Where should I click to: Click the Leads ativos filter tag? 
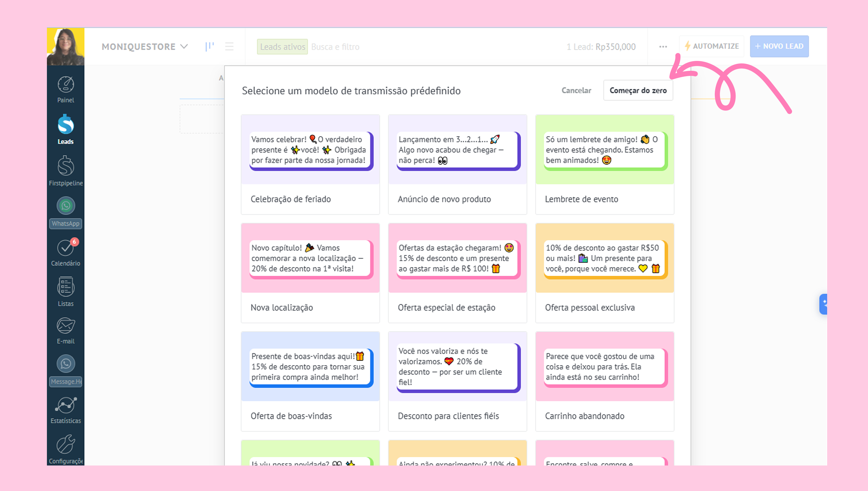pyautogui.click(x=282, y=47)
